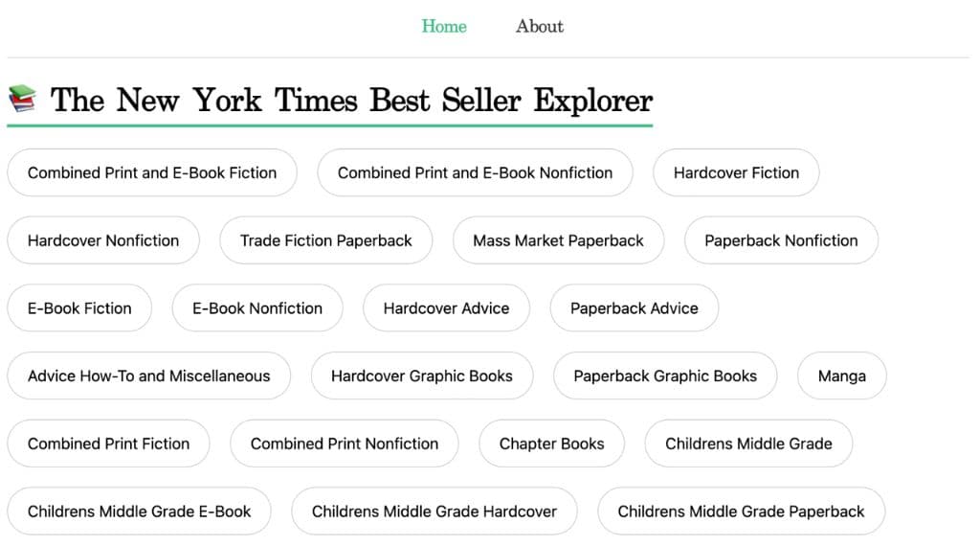
Task: Select Hardcover Graphic Books
Action: (x=422, y=375)
